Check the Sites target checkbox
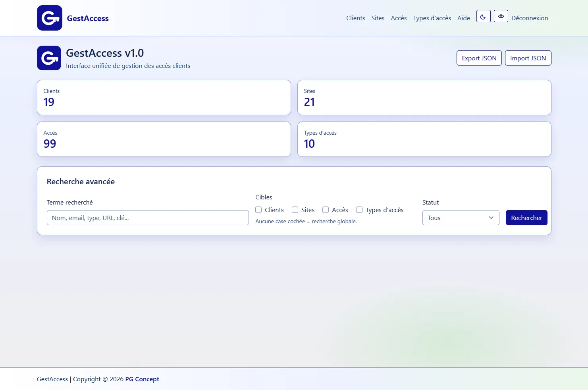The height and width of the screenshot is (390, 588). coord(295,210)
